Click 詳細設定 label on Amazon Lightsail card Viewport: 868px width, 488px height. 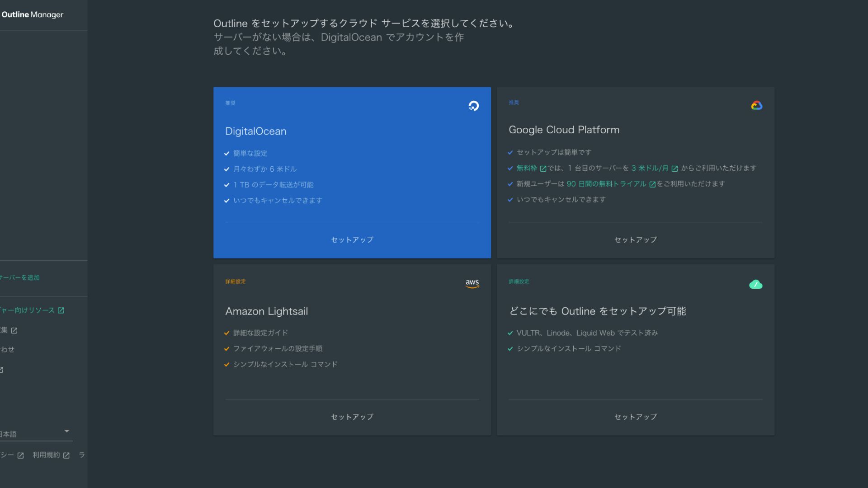click(236, 282)
